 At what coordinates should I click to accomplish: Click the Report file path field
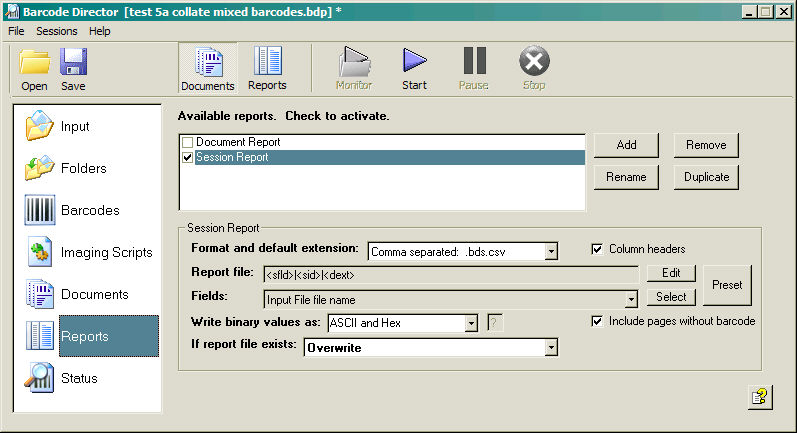pyautogui.click(x=450, y=274)
